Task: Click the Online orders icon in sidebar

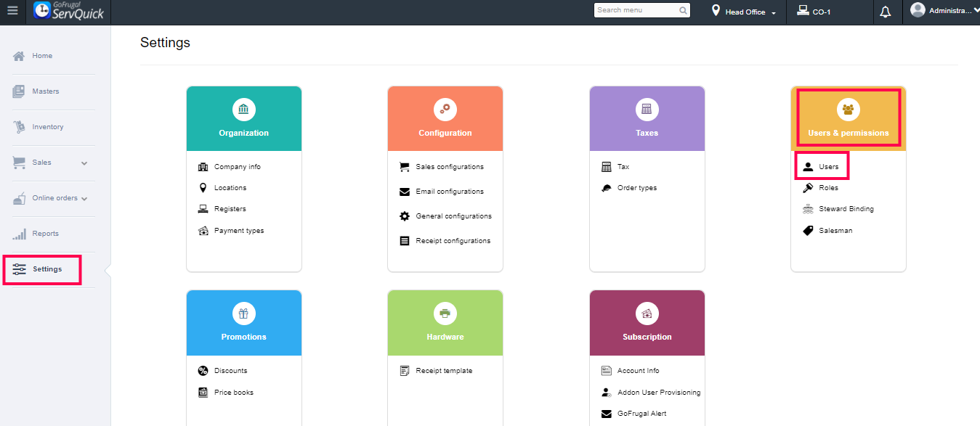Action: coord(19,198)
